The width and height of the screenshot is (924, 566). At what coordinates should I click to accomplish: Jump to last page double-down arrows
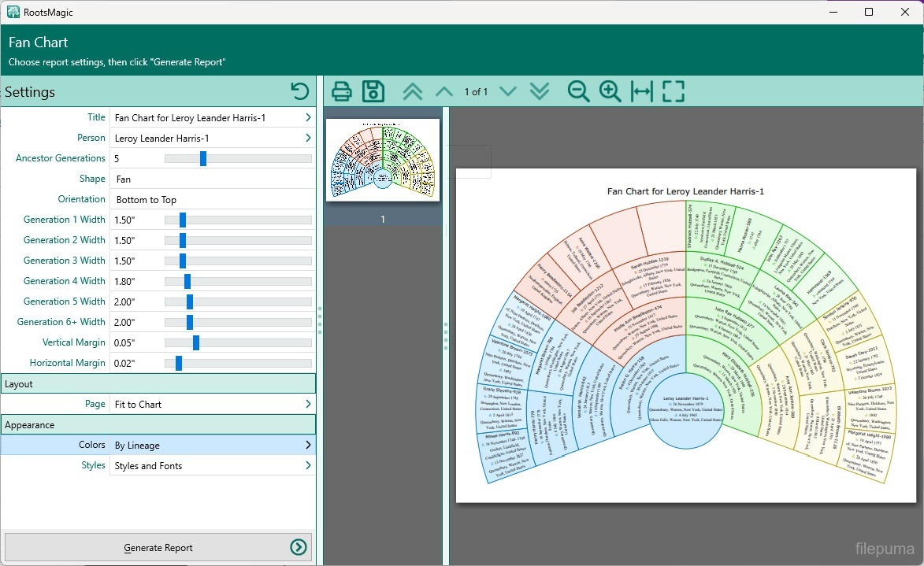(x=540, y=91)
